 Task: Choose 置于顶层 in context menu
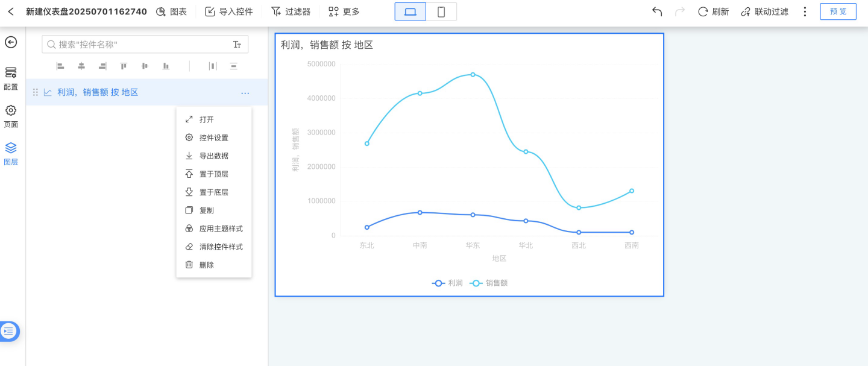click(213, 174)
